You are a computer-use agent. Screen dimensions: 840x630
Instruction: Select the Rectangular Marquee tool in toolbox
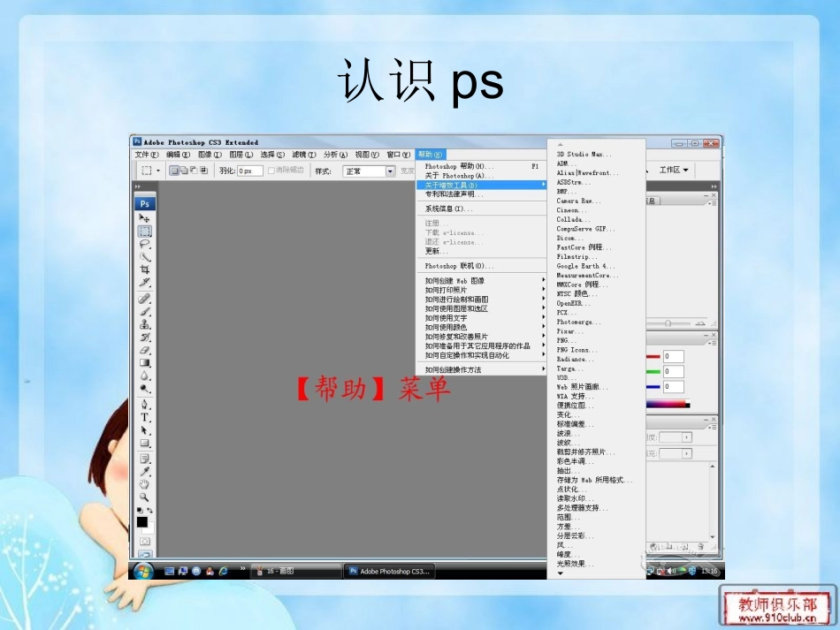pyautogui.click(x=145, y=232)
